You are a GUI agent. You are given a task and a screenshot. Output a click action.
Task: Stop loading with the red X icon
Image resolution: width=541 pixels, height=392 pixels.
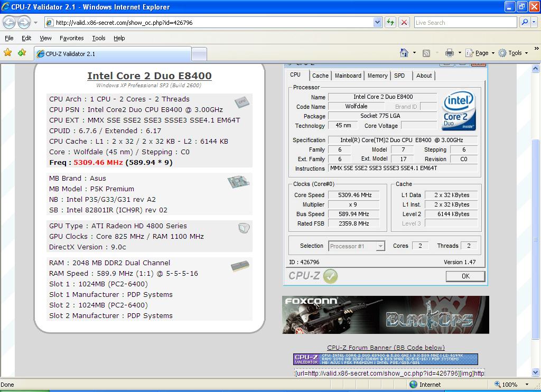pos(404,23)
